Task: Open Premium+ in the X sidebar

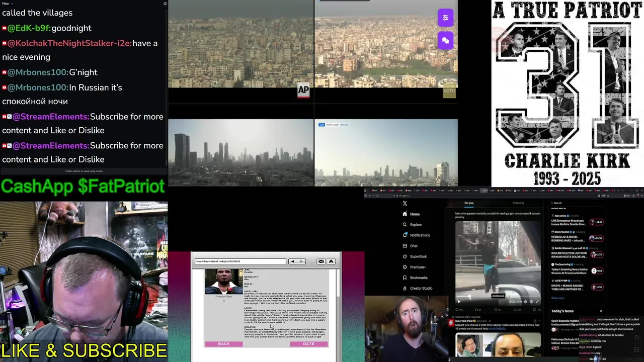Action: click(x=414, y=267)
